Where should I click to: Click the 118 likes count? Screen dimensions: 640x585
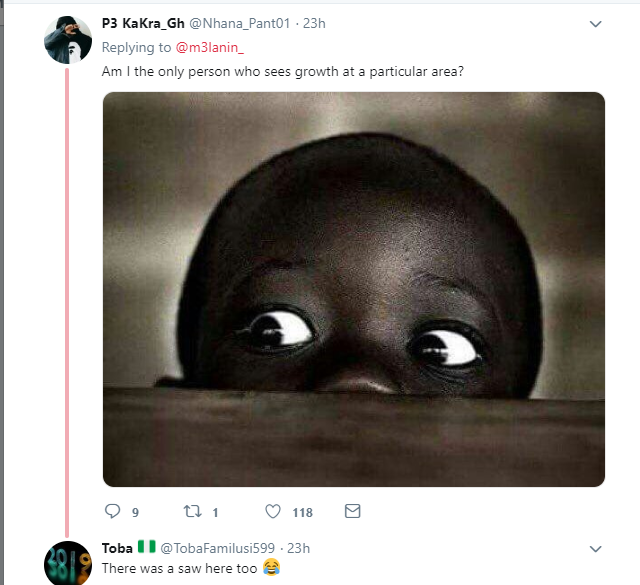302,513
